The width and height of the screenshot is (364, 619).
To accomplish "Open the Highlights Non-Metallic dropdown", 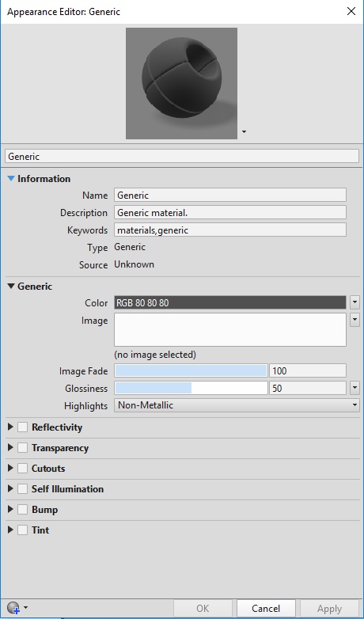I will pyautogui.click(x=237, y=405).
